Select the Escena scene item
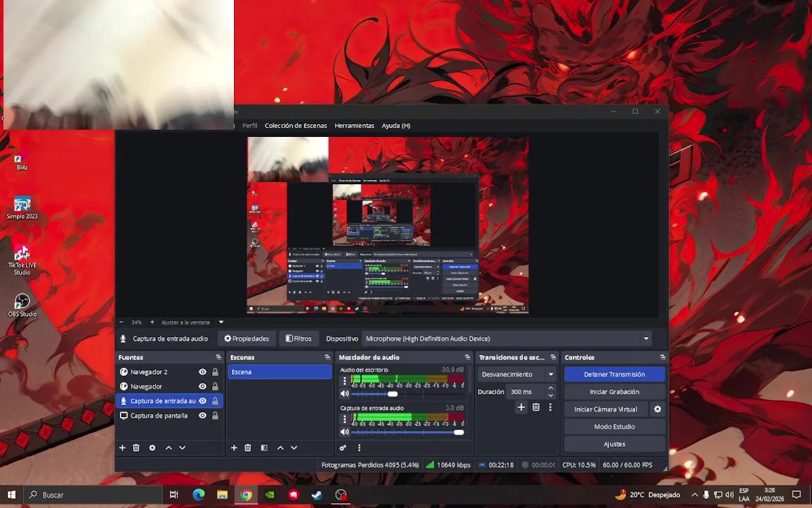Viewport: 812px width, 508px height. point(280,372)
